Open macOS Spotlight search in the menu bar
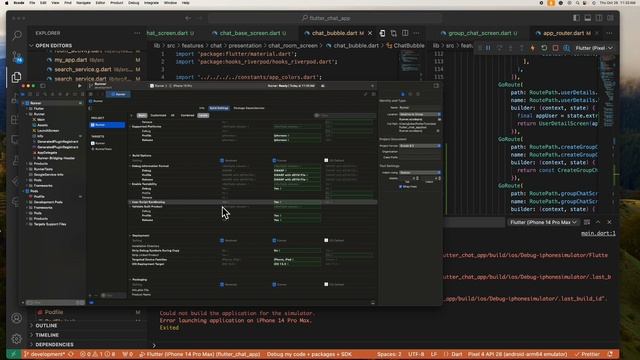The height and width of the screenshot is (360, 640). tap(577, 3)
